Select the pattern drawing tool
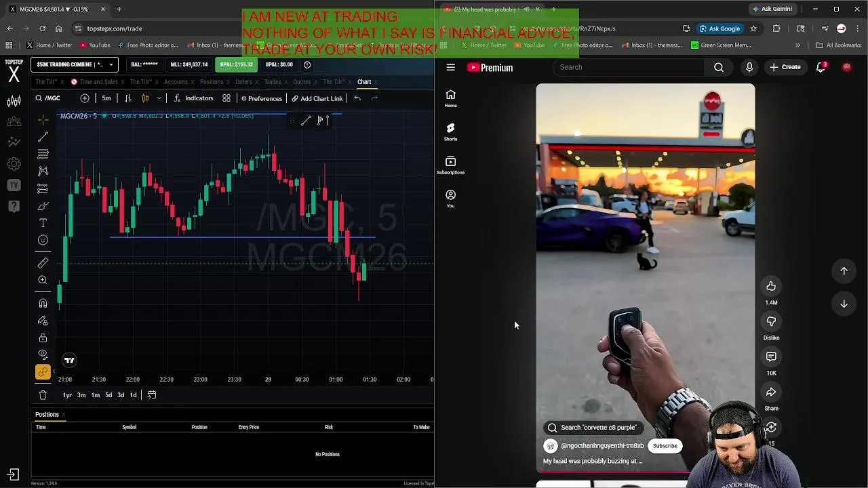The image size is (868, 488). coord(43,171)
